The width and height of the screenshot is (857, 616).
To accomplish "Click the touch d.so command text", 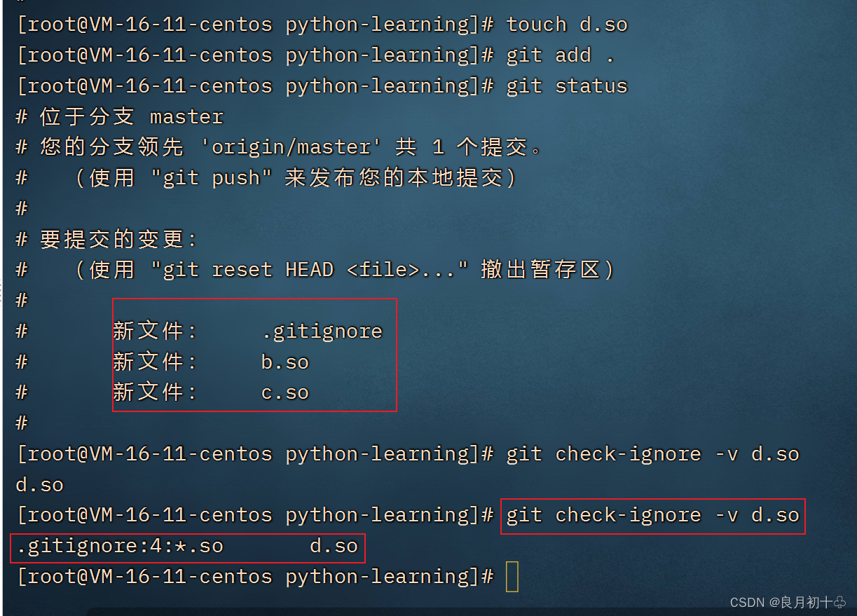I will pos(565,23).
